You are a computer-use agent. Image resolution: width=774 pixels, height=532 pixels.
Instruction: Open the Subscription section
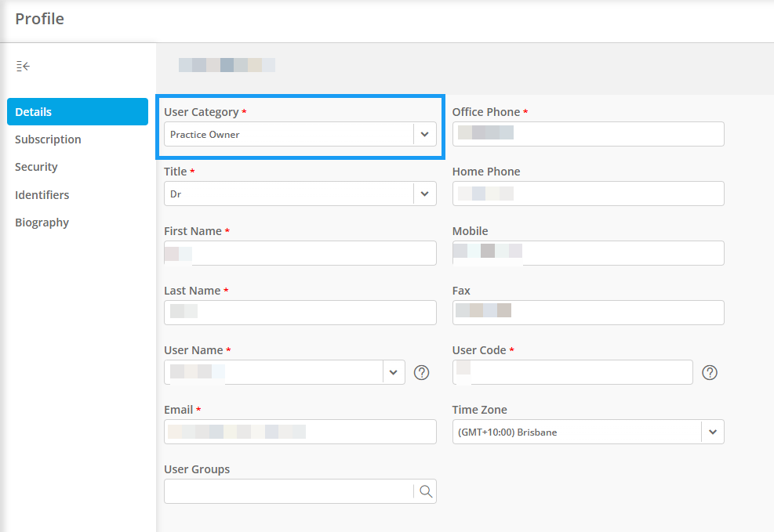coord(48,139)
